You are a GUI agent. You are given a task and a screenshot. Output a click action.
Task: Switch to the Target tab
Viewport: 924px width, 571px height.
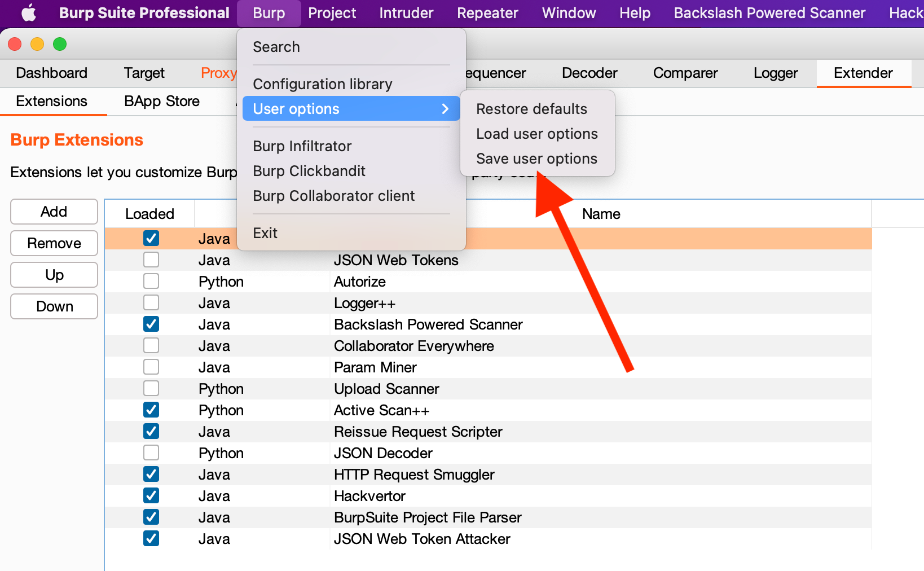point(144,73)
